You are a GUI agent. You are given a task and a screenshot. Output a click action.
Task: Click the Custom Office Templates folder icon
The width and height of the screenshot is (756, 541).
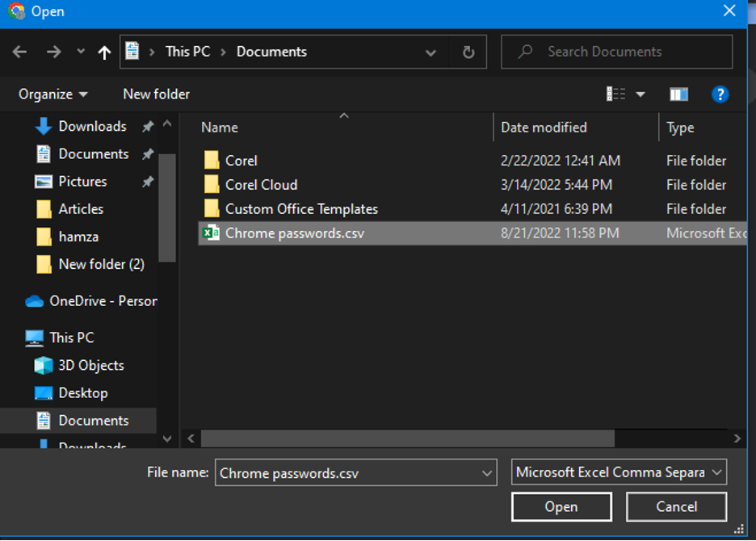pyautogui.click(x=211, y=209)
